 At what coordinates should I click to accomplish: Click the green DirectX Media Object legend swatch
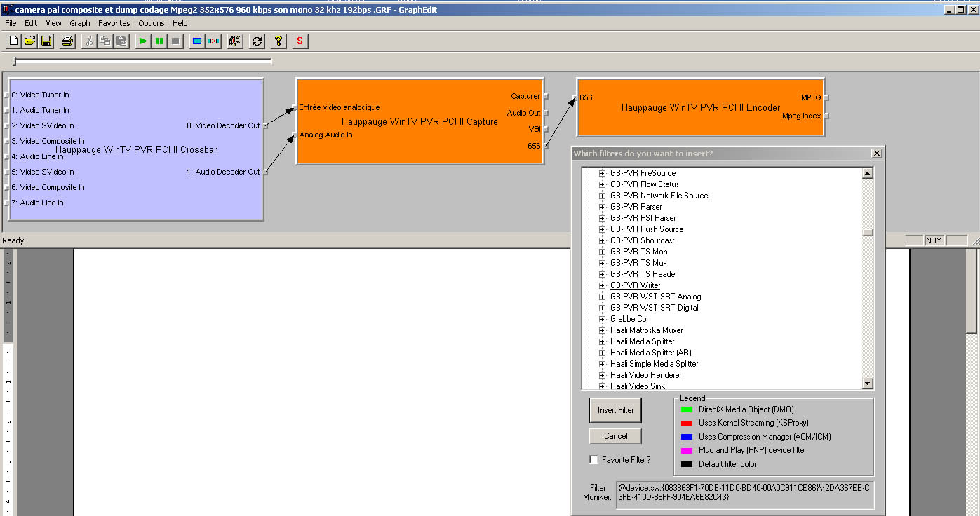[687, 409]
